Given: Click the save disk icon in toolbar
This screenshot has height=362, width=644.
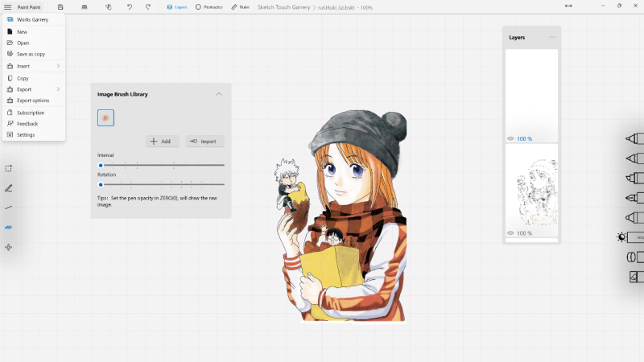Looking at the screenshot, I should click(60, 7).
